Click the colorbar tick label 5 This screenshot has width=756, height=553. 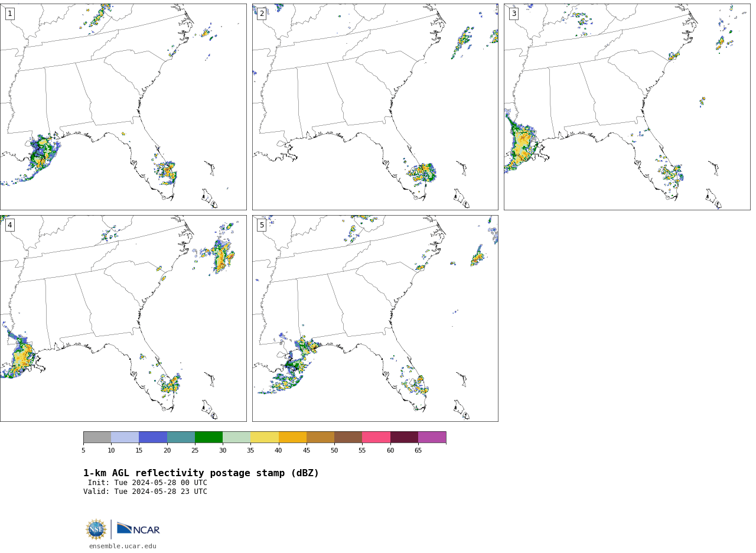click(x=83, y=451)
